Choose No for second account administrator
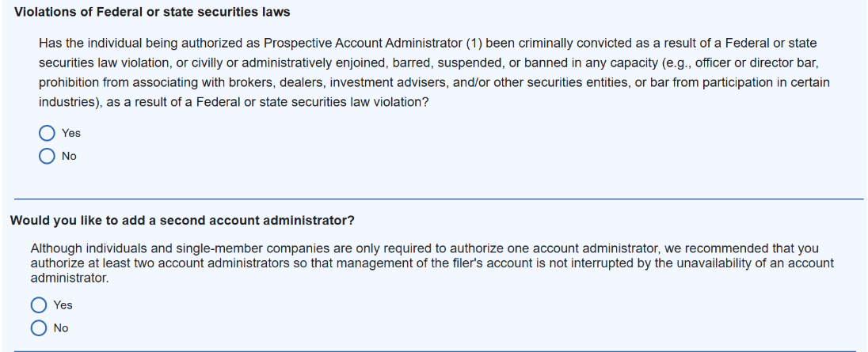Screen dimensions: 868x352 39,327
